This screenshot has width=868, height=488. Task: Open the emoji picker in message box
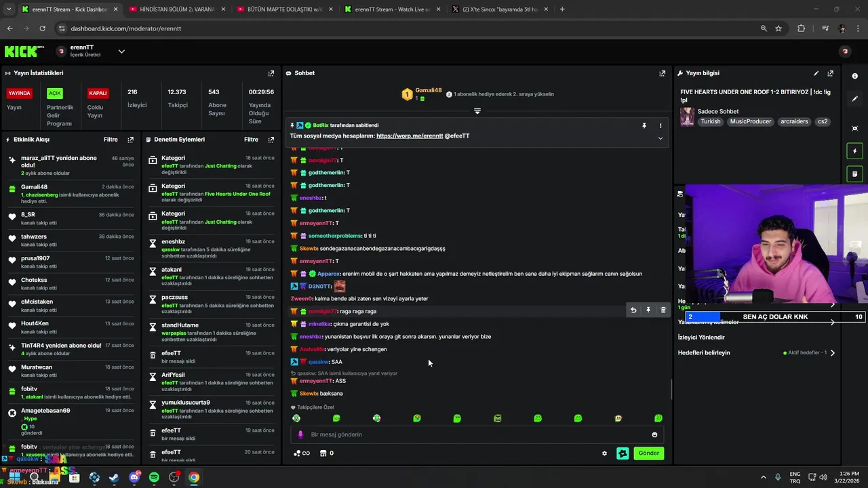click(x=654, y=434)
